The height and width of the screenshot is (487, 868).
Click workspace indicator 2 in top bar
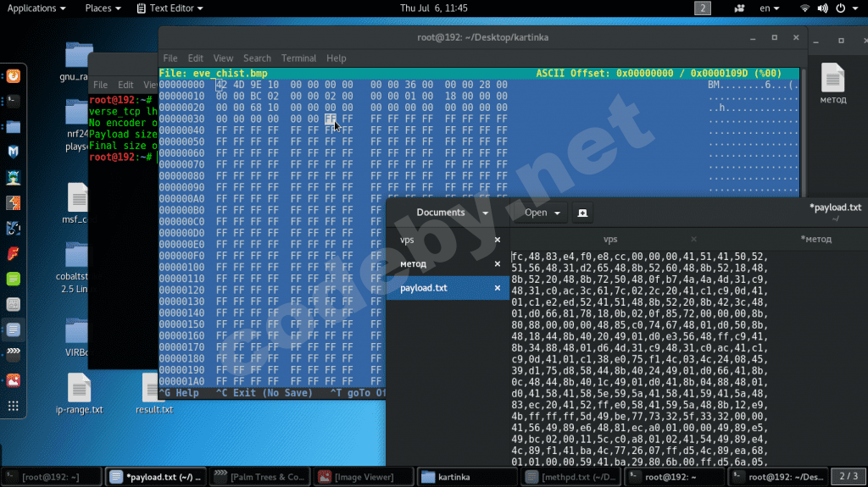(703, 8)
